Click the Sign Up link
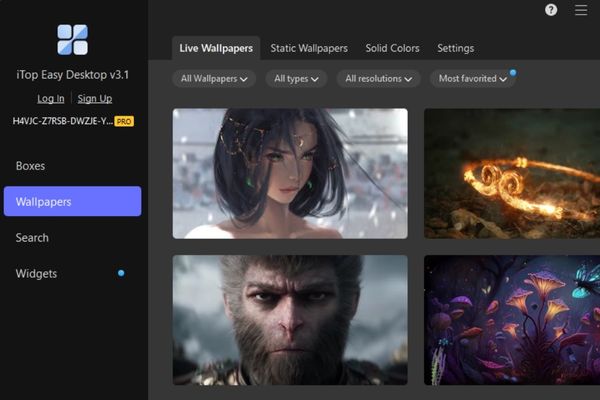 pyautogui.click(x=95, y=99)
